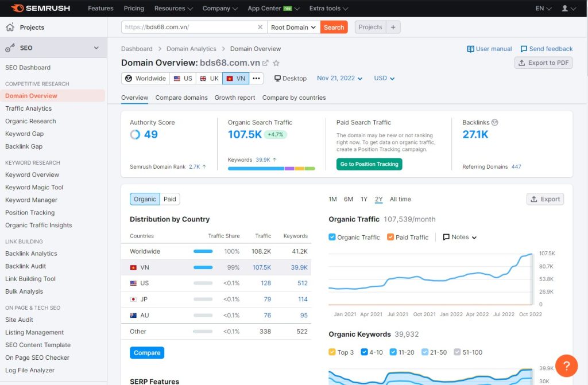Open Traffic Analytics in sidebar
Image resolution: width=588 pixels, height=385 pixels.
29,108
